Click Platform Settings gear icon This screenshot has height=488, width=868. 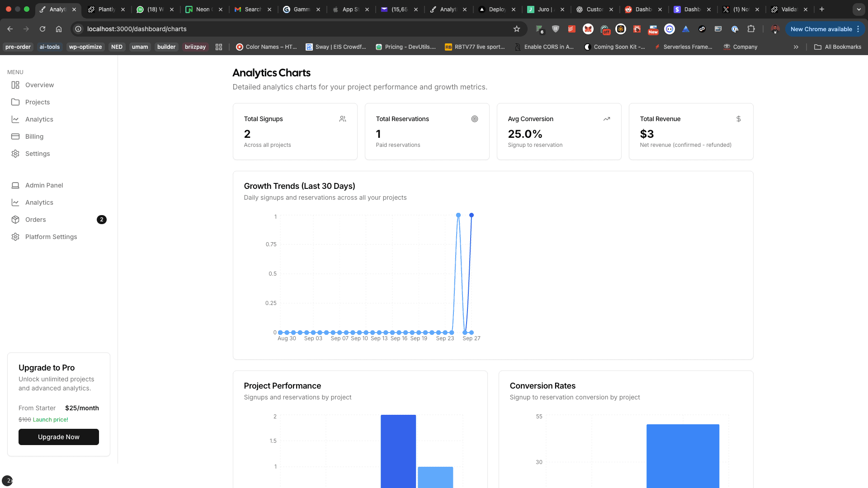tap(15, 237)
